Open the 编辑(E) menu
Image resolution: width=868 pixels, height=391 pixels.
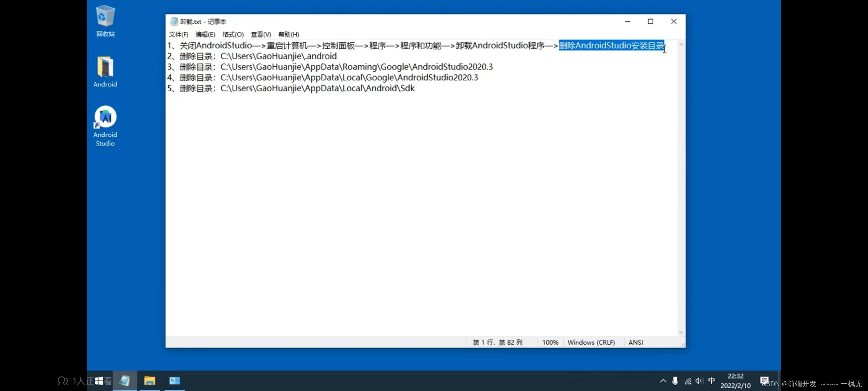pos(205,34)
